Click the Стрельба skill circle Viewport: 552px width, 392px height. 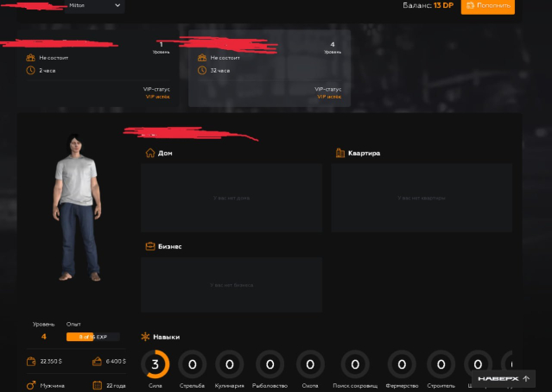point(192,364)
